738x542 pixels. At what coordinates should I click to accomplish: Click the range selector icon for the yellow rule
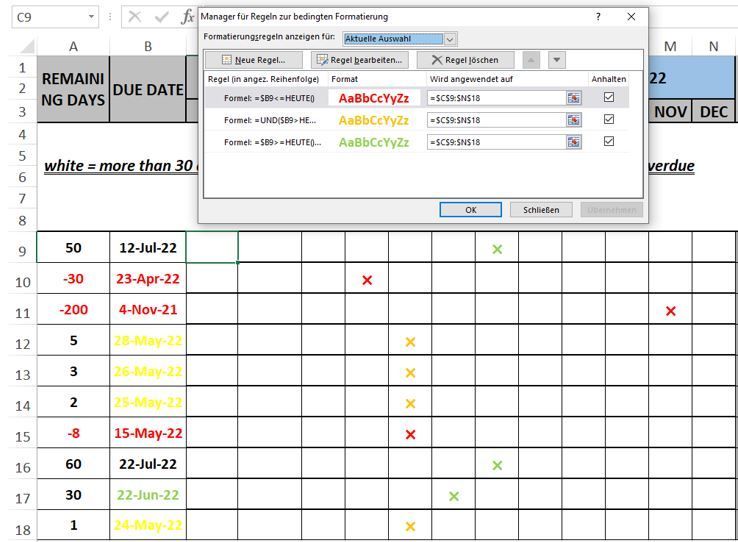(x=574, y=120)
